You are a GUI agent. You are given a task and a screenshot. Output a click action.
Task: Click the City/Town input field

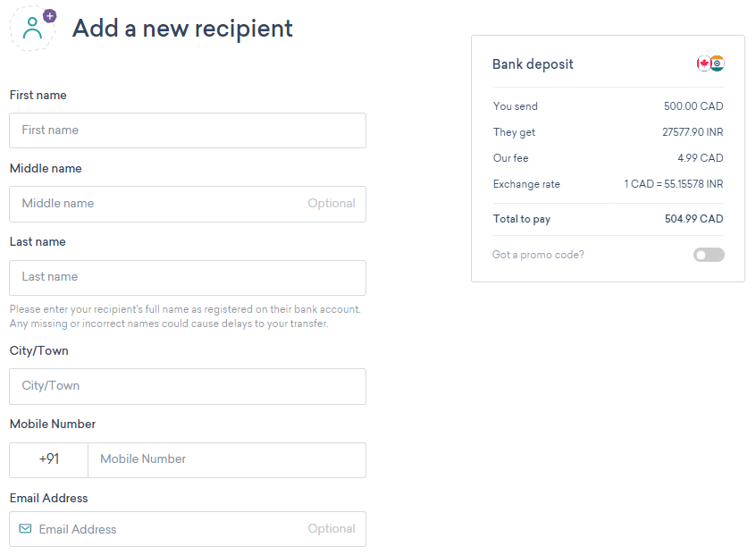point(188,386)
